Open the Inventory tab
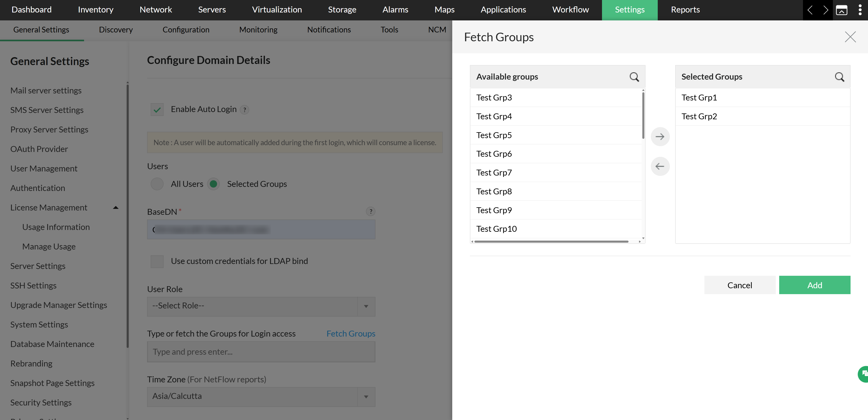This screenshot has width=868, height=420. coord(96,10)
